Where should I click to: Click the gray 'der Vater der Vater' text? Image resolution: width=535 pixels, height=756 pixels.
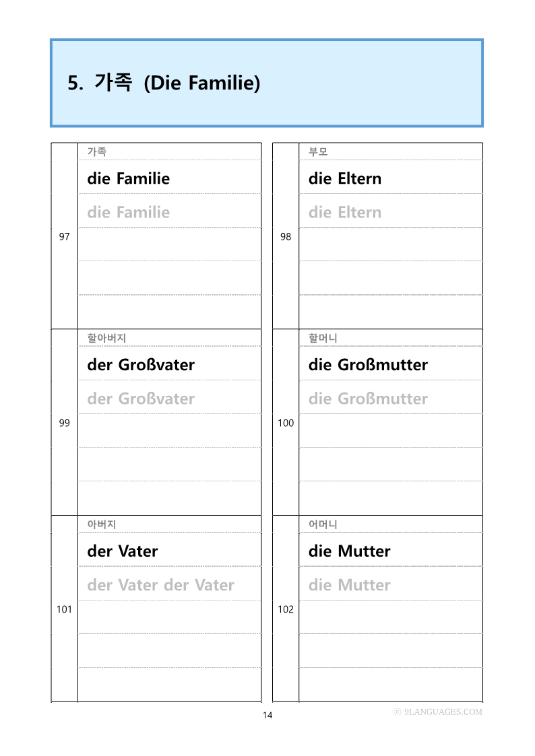point(160,585)
